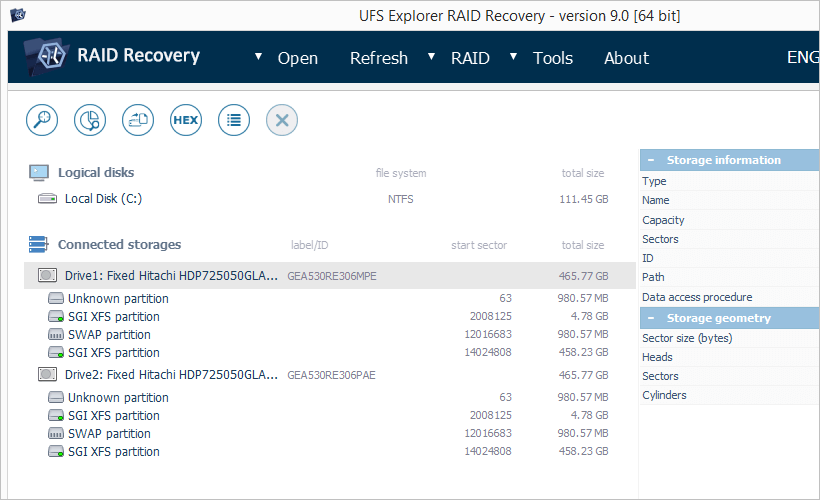Open the HEX viewer tool
Screen dimensions: 820x500
tap(186, 121)
